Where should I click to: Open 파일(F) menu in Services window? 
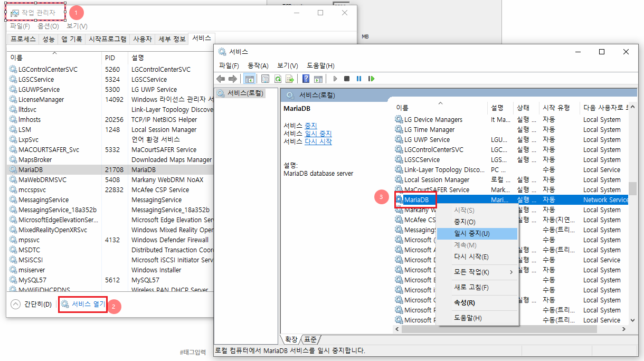[x=229, y=65]
